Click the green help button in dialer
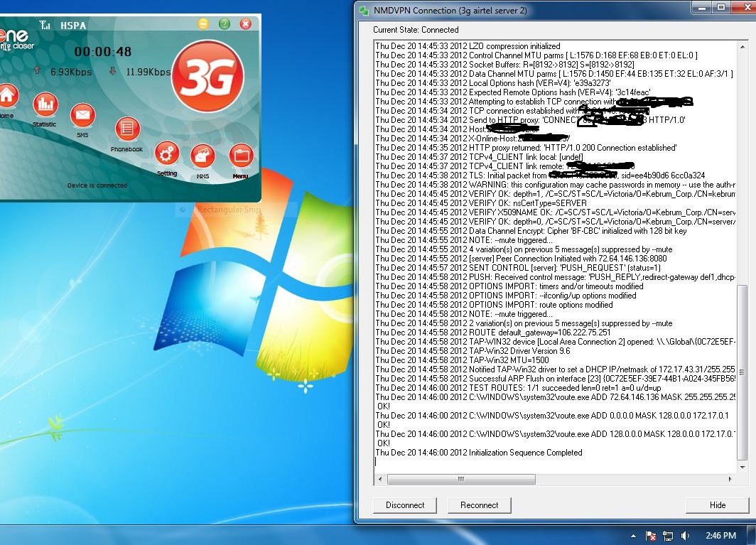Viewport: 756px width, 545px height. tap(225, 23)
